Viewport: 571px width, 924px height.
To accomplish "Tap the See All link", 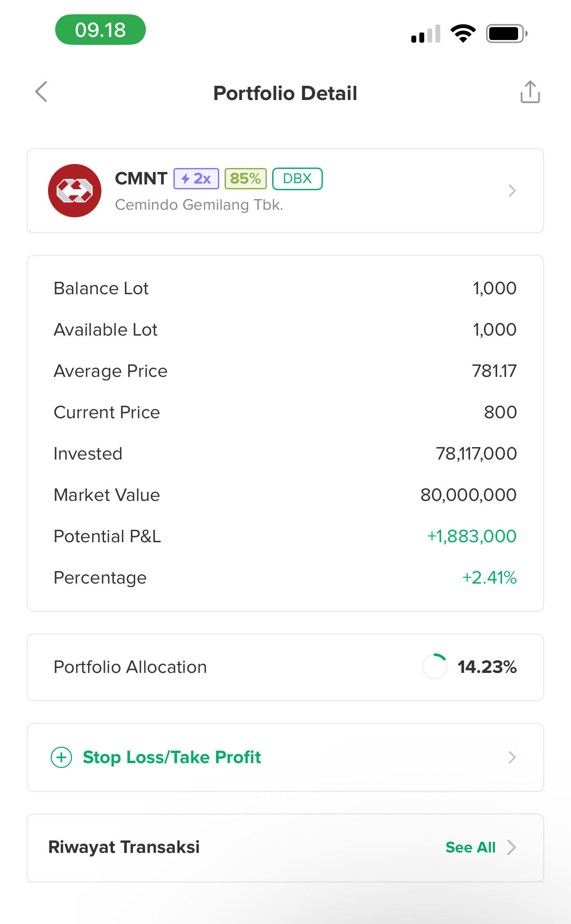I will [470, 848].
